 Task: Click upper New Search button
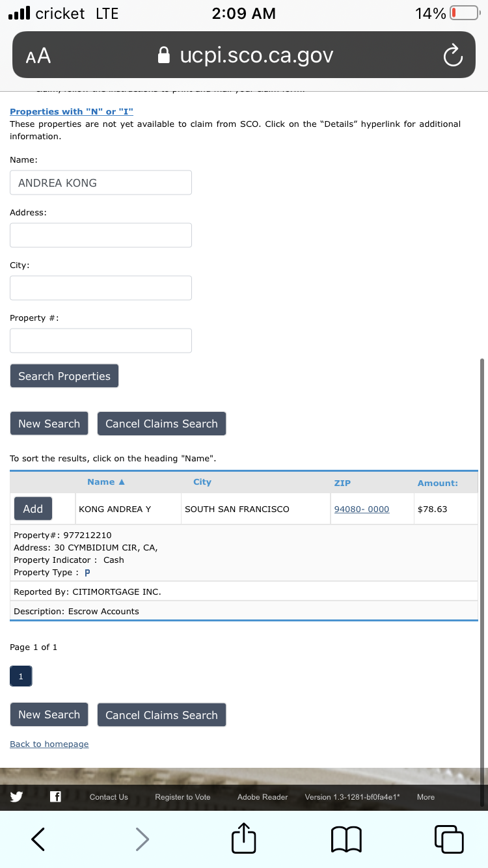tap(49, 424)
